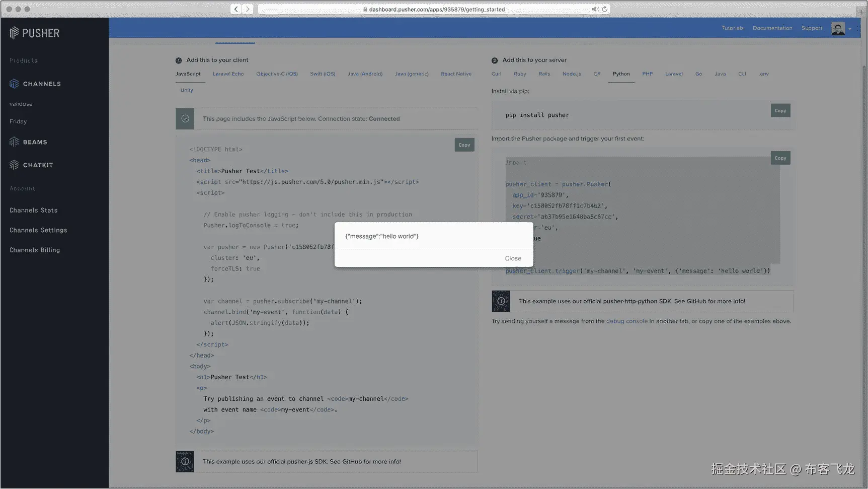Switch to Unity client tab
The width and height of the screenshot is (868, 489).
(x=187, y=90)
